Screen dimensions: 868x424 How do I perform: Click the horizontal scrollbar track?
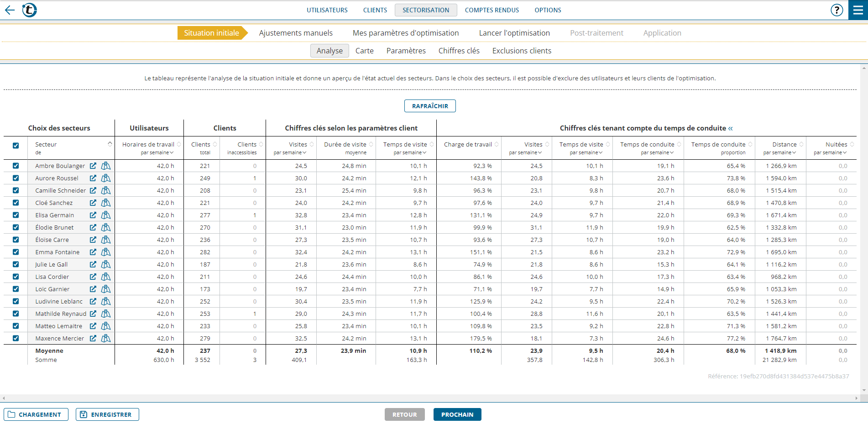point(430,398)
